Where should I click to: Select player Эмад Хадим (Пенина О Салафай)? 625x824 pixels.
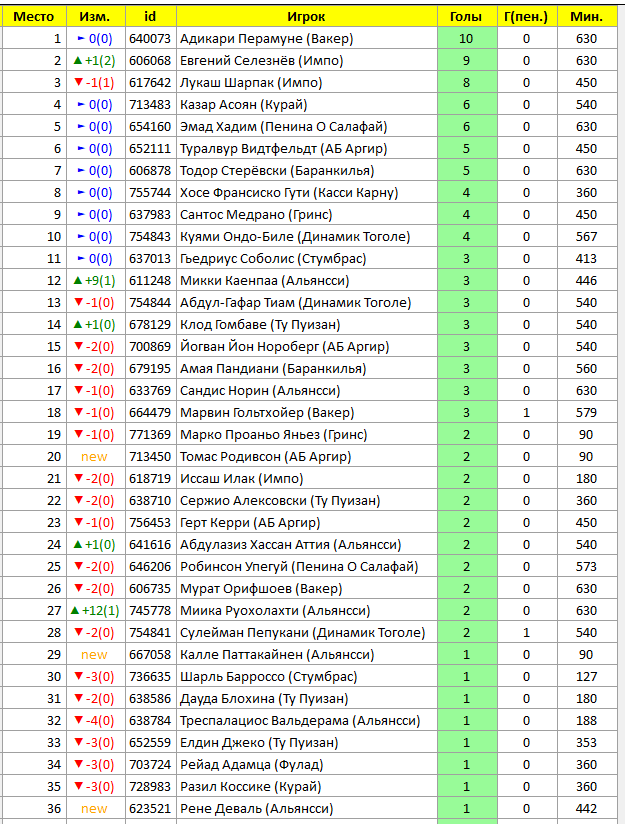[283, 127]
